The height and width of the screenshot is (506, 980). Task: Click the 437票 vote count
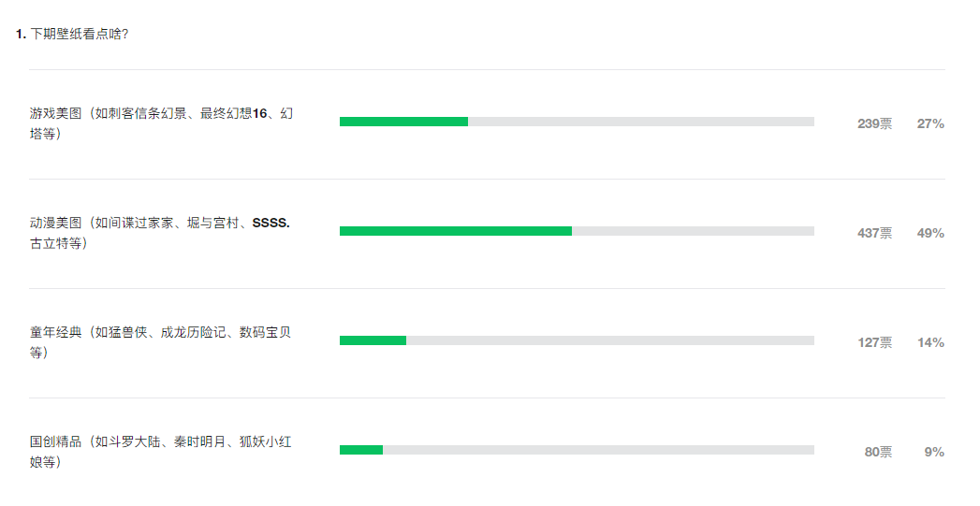(874, 233)
